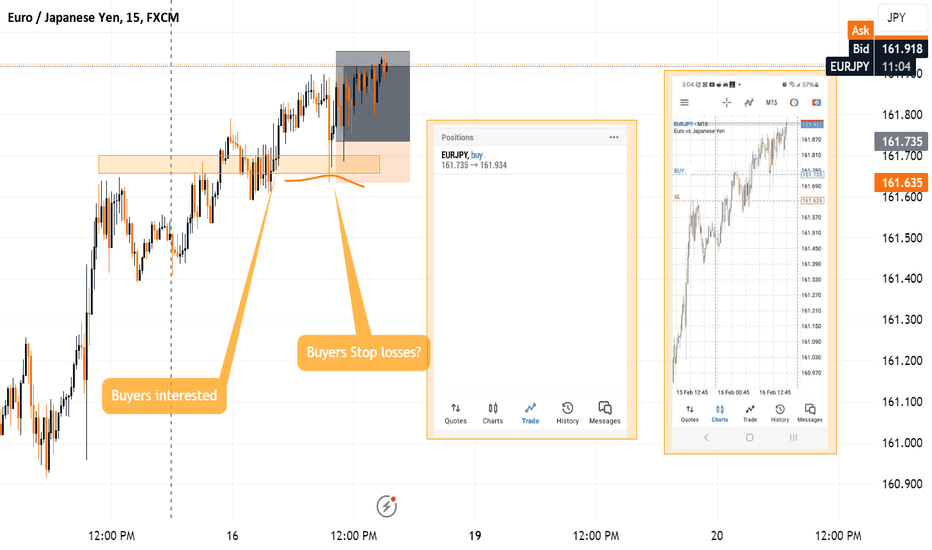Select the gray long-position box on the chart

[373, 96]
